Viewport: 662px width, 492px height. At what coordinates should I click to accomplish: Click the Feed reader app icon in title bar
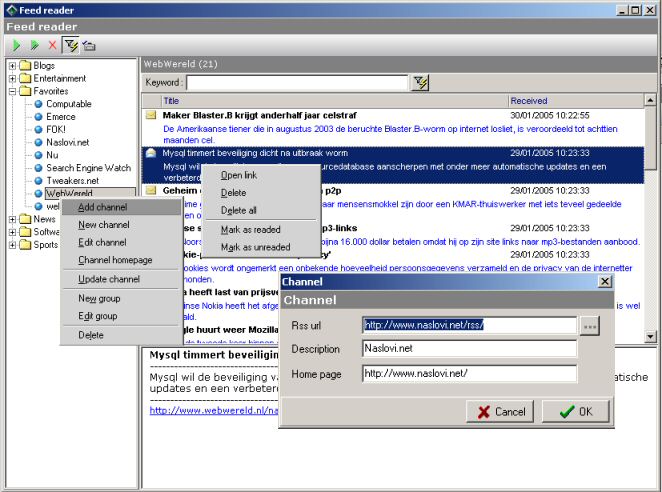[x=12, y=10]
